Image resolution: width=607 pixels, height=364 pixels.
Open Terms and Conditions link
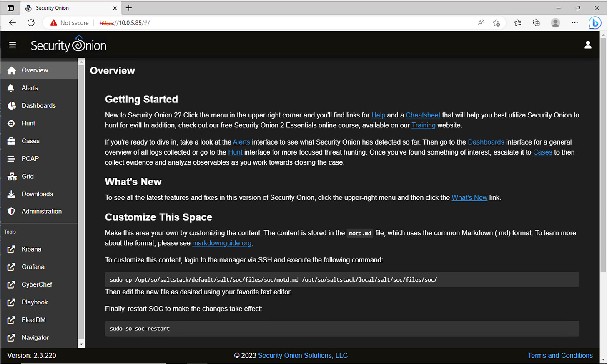point(560,356)
